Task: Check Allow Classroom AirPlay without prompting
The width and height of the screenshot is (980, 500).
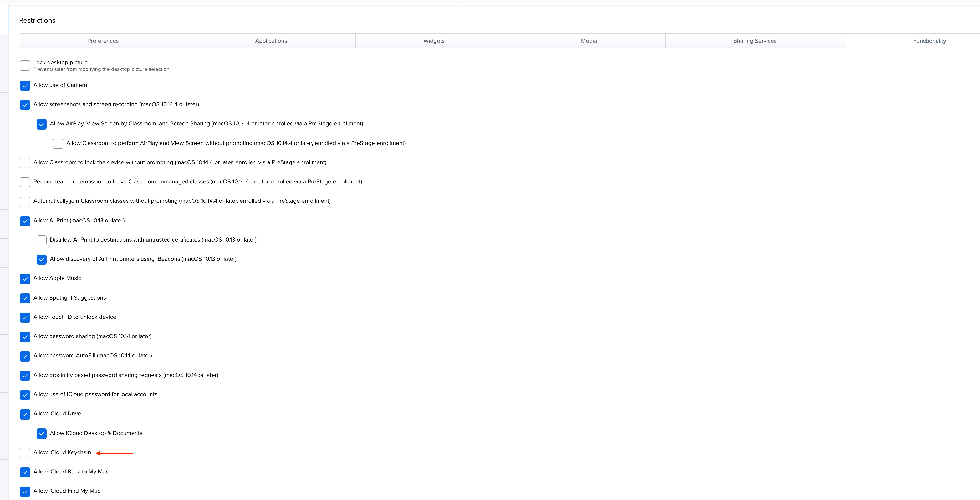Action: [x=58, y=144]
